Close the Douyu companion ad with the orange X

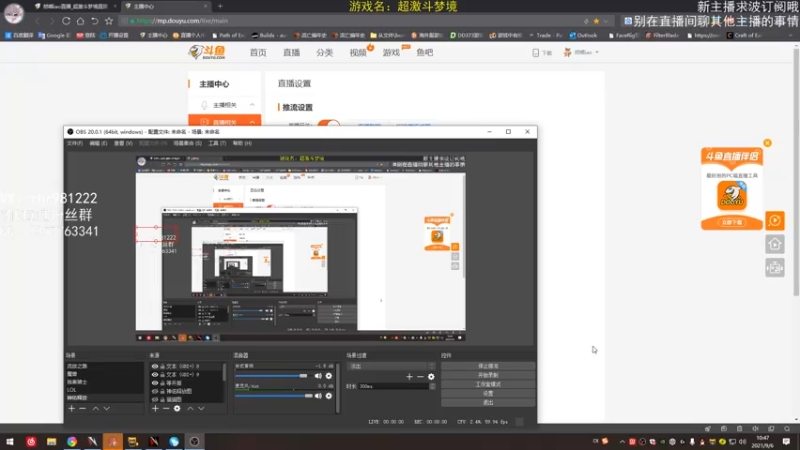[767, 143]
